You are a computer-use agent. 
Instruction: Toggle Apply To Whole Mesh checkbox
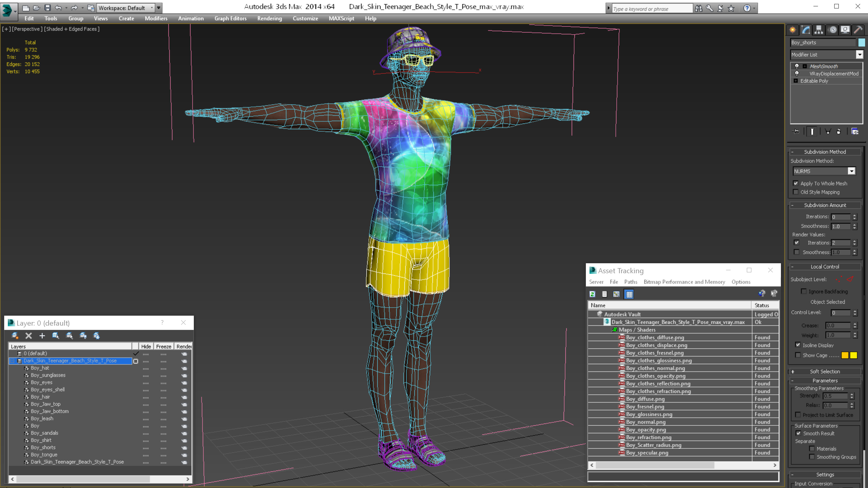(796, 183)
